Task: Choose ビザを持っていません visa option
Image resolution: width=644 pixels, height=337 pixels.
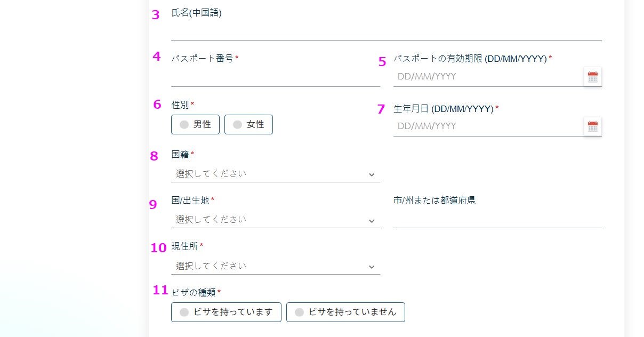Action: pos(345,312)
